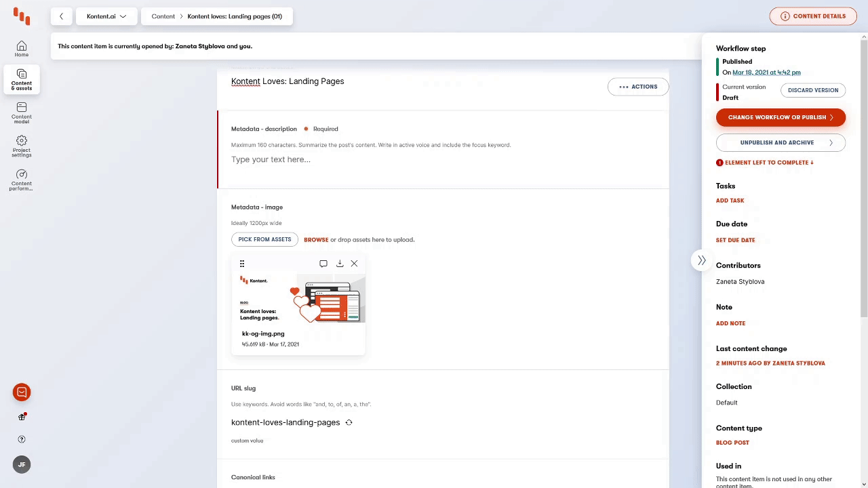Open the help question mark icon
Screen dimensions: 868x488
[22, 439]
